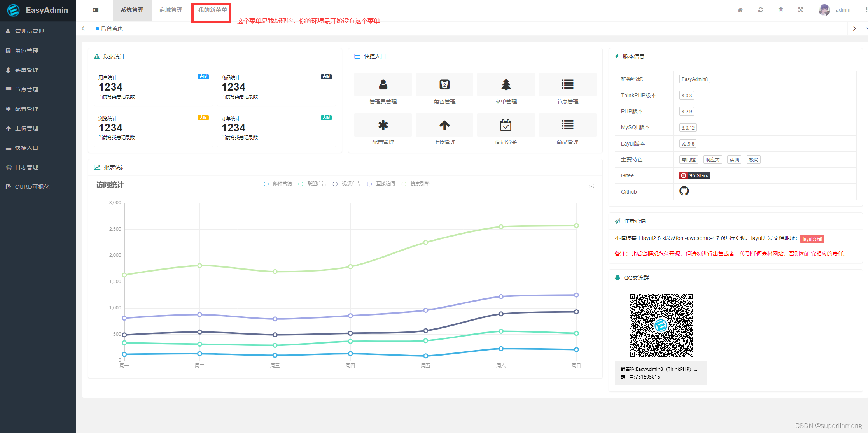Click the refresh icon in top bar
The height and width of the screenshot is (433, 868).
tap(760, 10)
